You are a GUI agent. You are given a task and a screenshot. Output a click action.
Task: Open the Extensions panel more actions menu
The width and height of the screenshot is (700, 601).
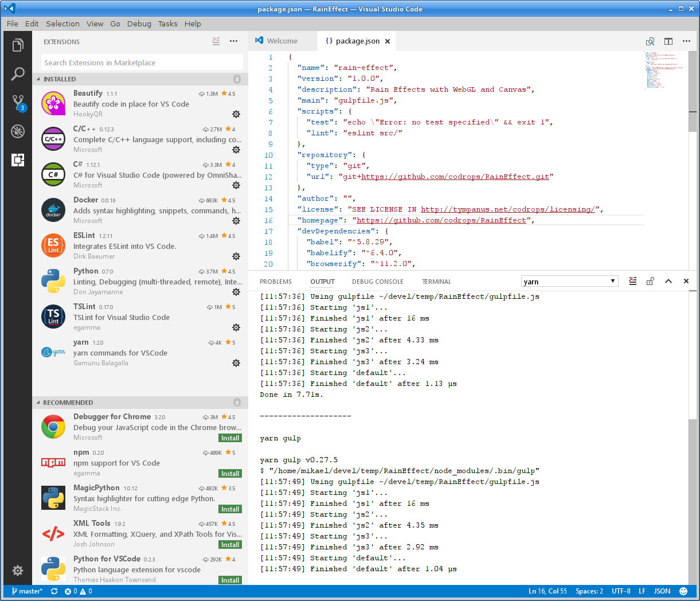point(233,41)
